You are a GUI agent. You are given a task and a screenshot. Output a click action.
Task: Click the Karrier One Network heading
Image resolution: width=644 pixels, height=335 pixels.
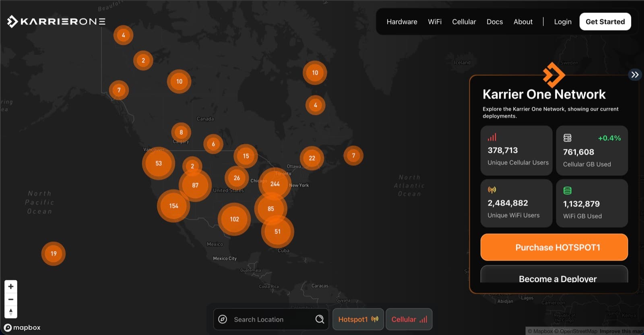click(x=544, y=94)
